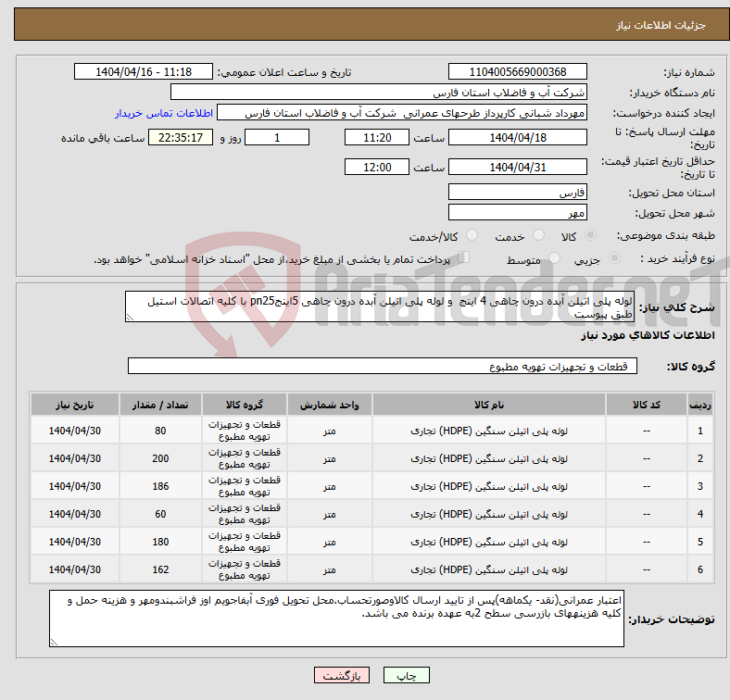
Task: Click the گروه کالا column header
Action: pos(245,405)
